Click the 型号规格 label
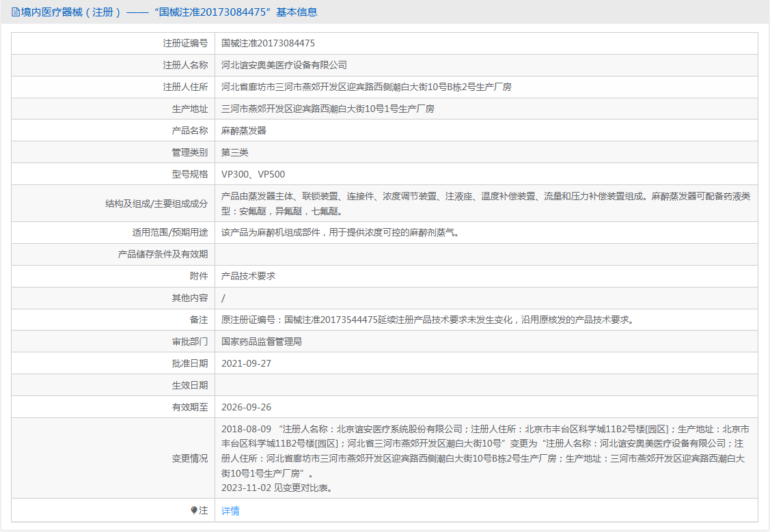This screenshot has width=770, height=532. 189,174
